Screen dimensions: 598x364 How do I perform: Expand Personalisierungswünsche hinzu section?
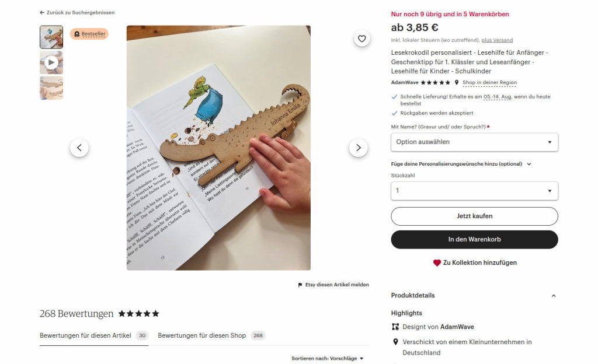[461, 164]
